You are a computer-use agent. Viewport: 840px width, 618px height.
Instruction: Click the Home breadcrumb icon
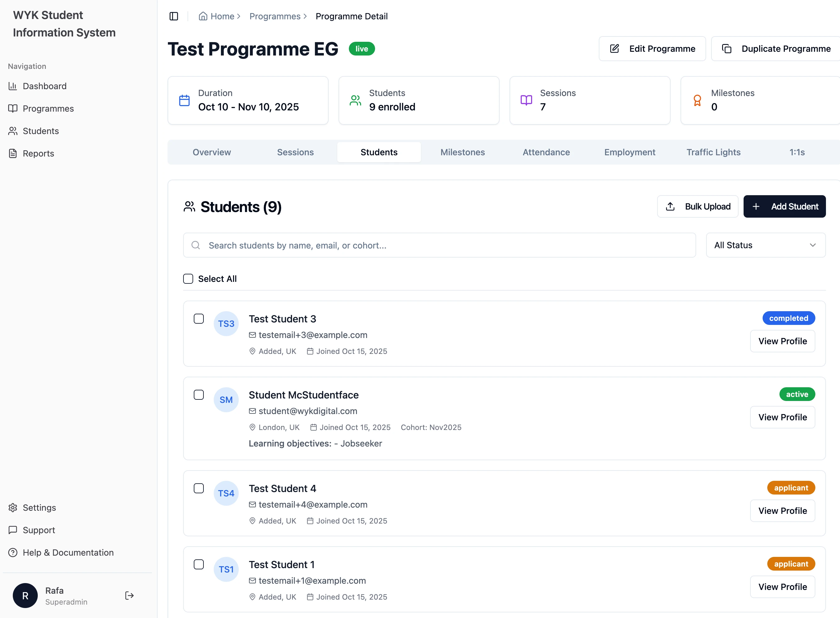pos(203,17)
